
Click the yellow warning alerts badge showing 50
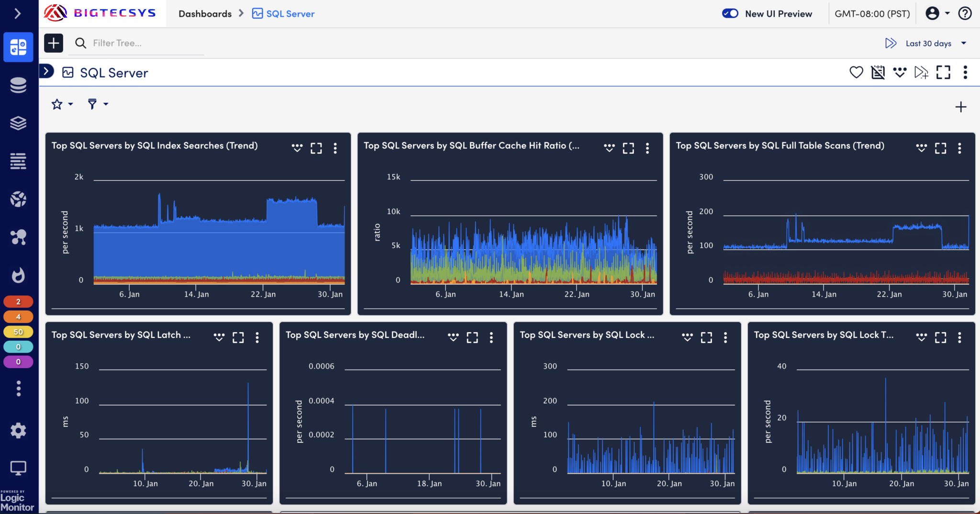pyautogui.click(x=18, y=332)
